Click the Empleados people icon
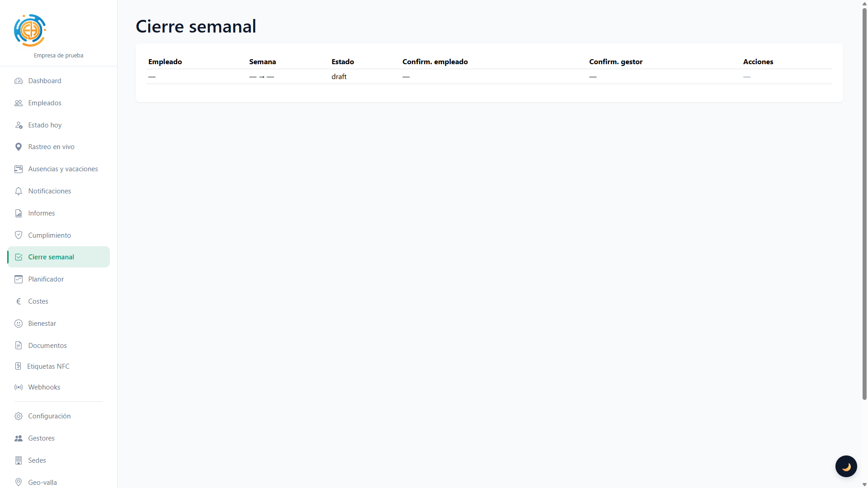Viewport: 868px width, 488px height. pyautogui.click(x=19, y=103)
